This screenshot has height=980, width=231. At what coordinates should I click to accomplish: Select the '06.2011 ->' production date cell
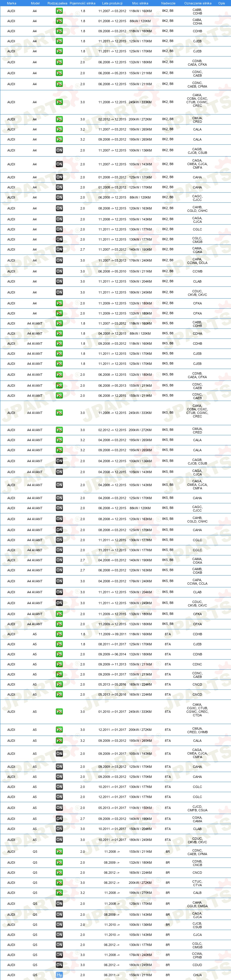pos(112,975)
